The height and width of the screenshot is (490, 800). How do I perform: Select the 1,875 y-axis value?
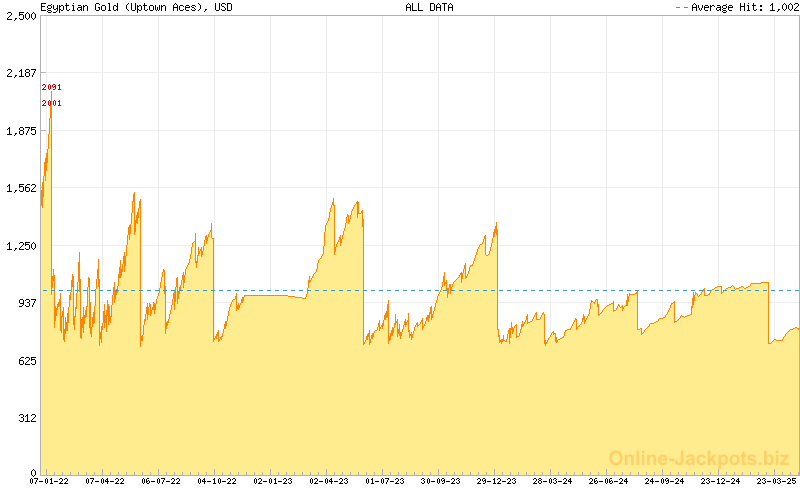tap(21, 131)
